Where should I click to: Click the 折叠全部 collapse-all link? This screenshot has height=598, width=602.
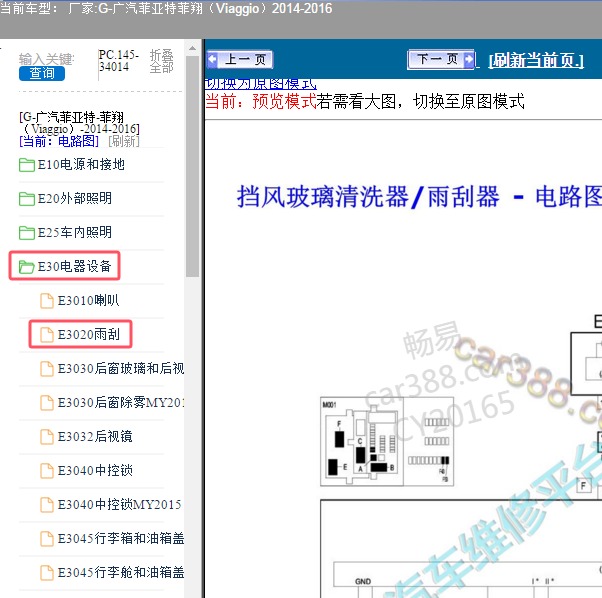[x=161, y=61]
